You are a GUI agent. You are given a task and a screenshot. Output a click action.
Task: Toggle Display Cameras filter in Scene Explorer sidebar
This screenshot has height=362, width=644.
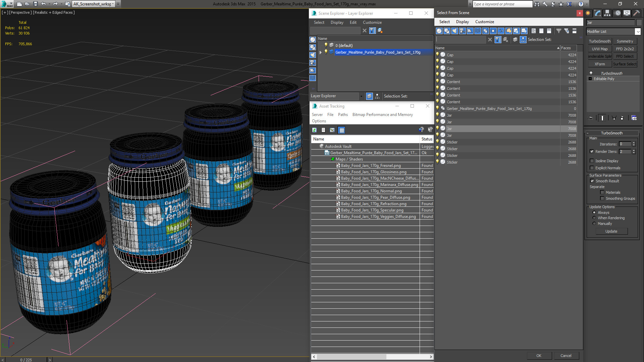pyautogui.click(x=313, y=63)
